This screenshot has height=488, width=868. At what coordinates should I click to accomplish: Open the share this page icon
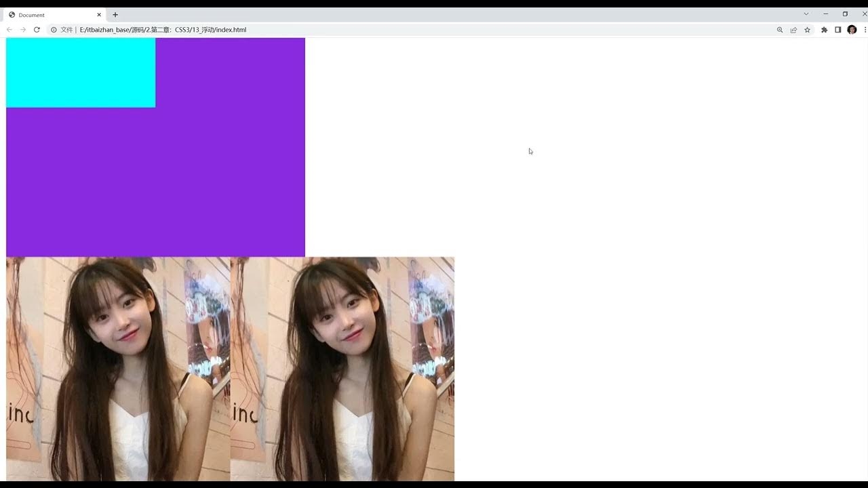coord(793,30)
